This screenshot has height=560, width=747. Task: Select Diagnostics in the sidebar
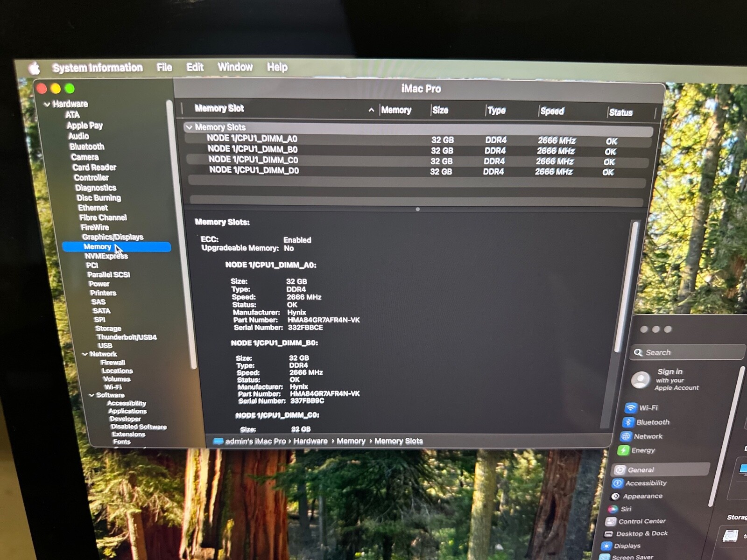pyautogui.click(x=96, y=188)
